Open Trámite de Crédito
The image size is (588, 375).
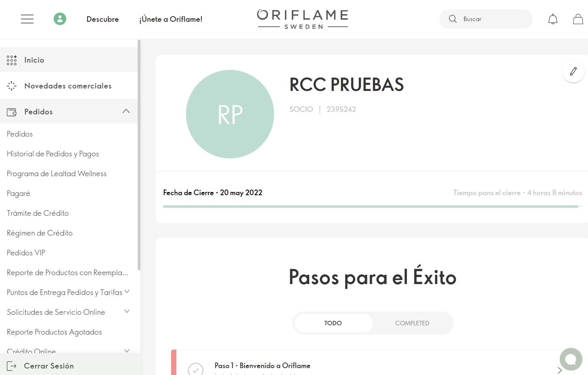click(38, 213)
